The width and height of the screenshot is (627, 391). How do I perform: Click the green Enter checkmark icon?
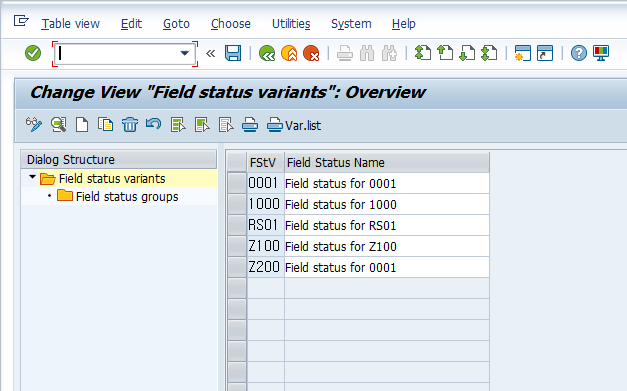(33, 53)
